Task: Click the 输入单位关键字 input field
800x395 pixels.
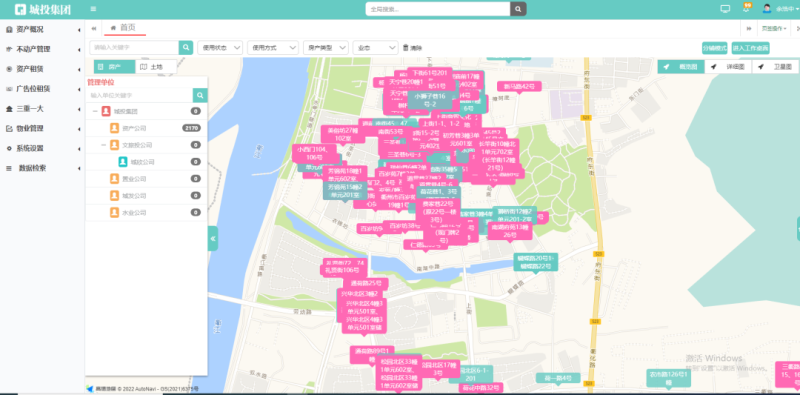Action: coord(139,95)
